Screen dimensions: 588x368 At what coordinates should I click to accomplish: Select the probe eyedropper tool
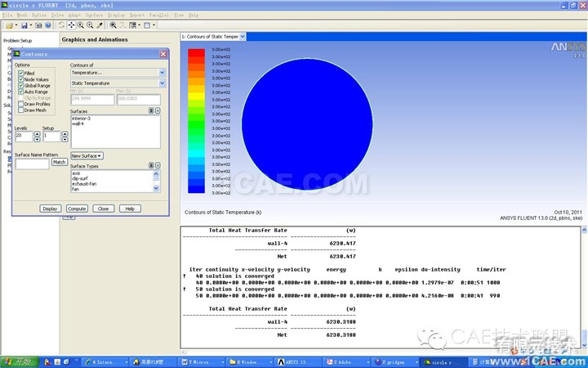tap(100, 25)
